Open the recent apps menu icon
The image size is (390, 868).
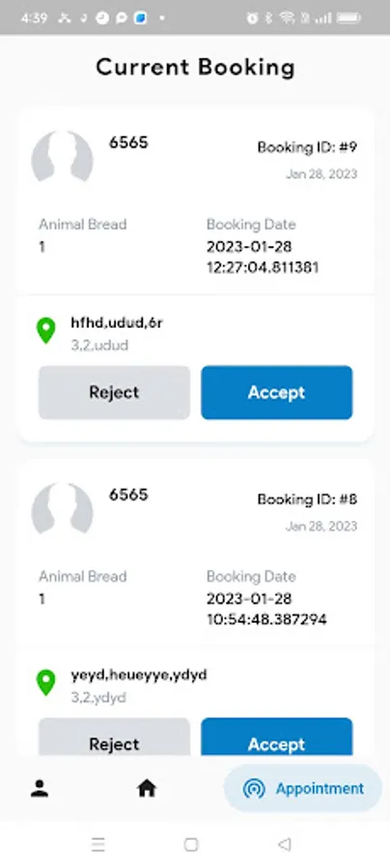[98, 844]
